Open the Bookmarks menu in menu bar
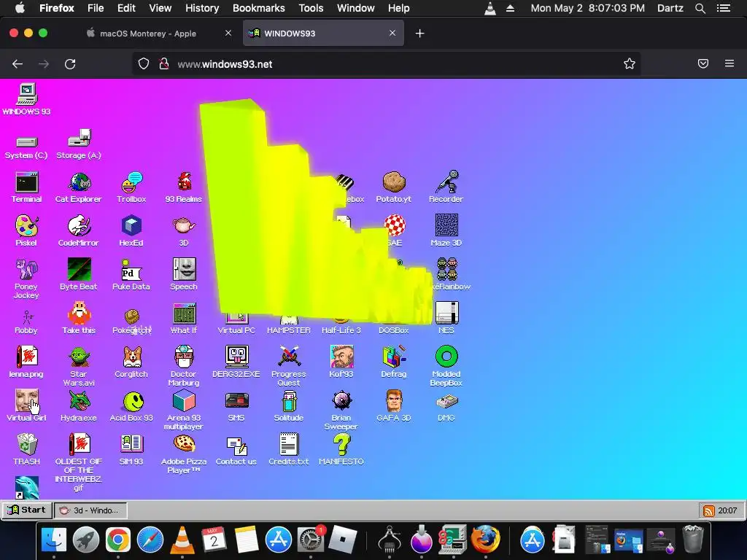747x560 pixels. 259,8
